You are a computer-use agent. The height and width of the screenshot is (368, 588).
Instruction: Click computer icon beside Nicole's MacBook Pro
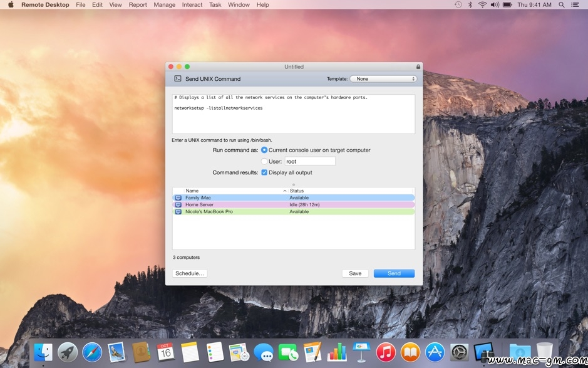178,212
